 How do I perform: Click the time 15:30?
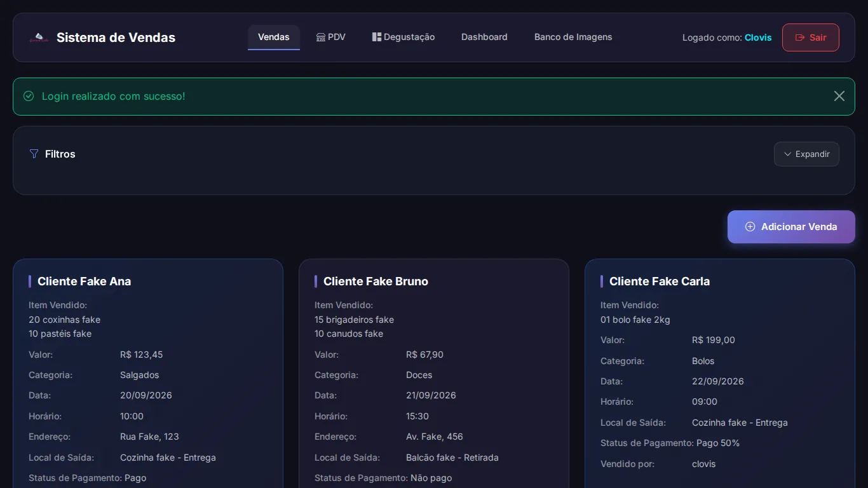(x=417, y=416)
